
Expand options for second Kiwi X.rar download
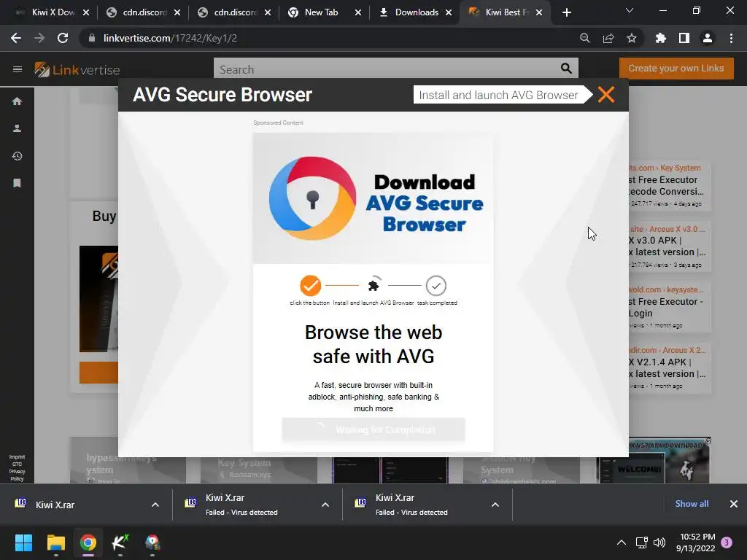click(x=325, y=505)
